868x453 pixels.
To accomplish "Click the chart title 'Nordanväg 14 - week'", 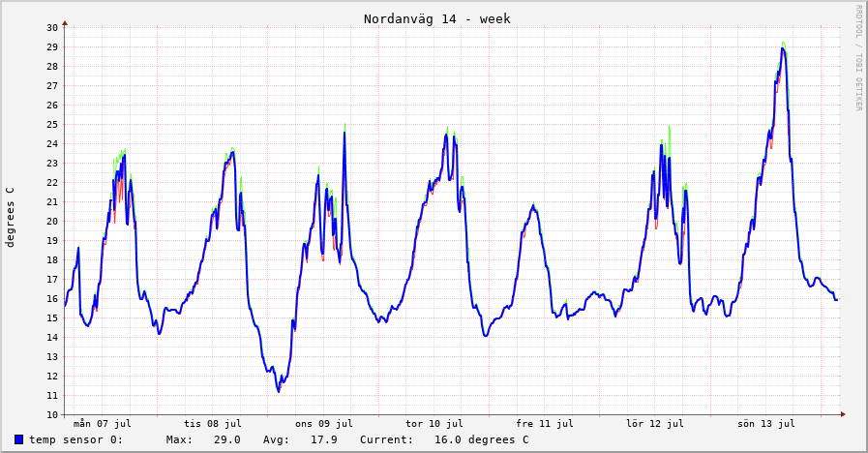I will 436,18.
